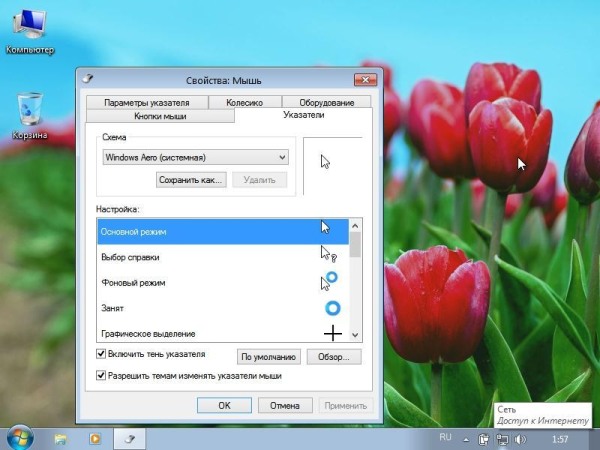The width and height of the screenshot is (600, 450).
Task: Confirm with the OK button
Action: tap(224, 405)
